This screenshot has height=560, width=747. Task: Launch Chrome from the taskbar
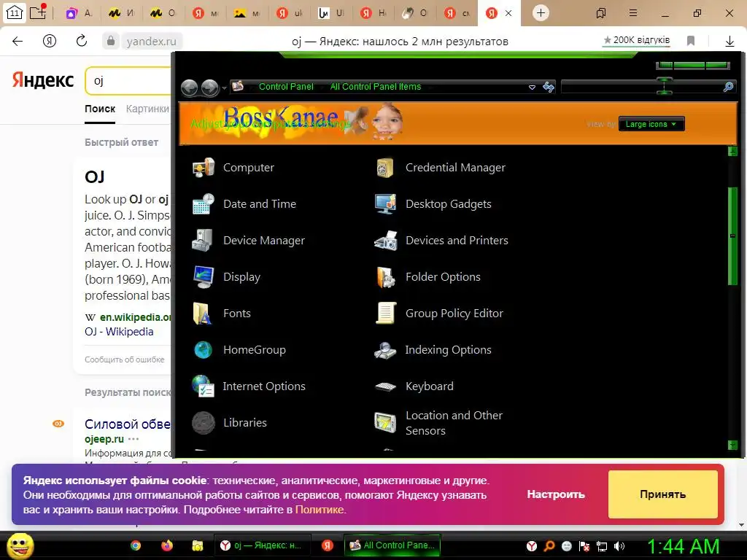136,545
